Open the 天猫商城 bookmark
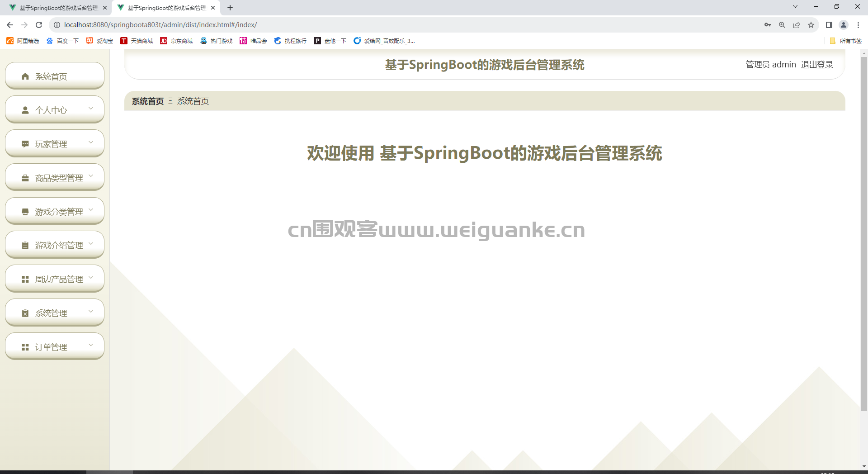This screenshot has height=474, width=868. click(x=137, y=41)
